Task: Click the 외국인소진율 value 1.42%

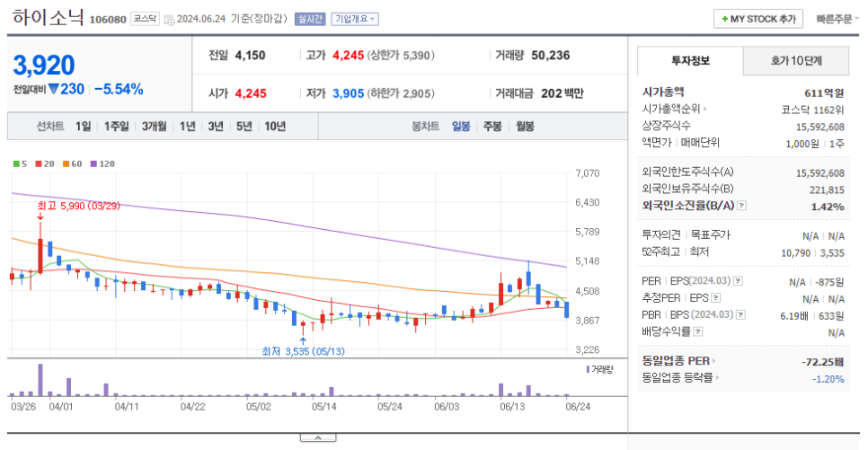Action: [828, 207]
